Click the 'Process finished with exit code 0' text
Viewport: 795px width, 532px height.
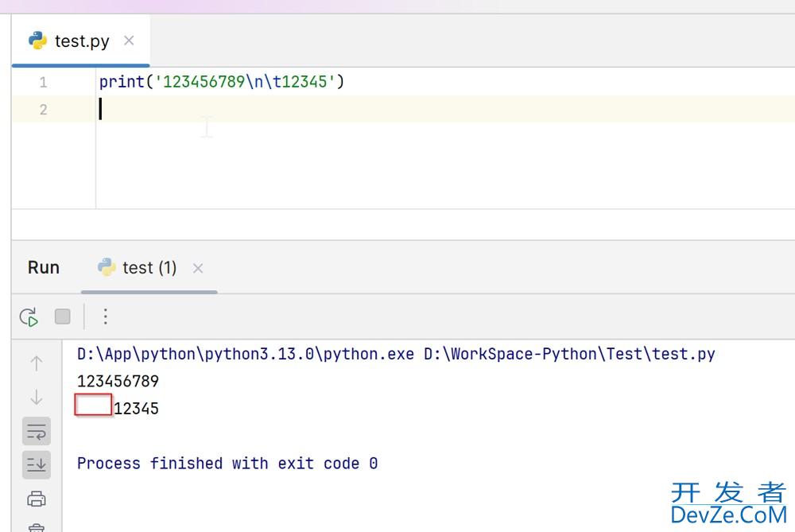[x=227, y=464]
